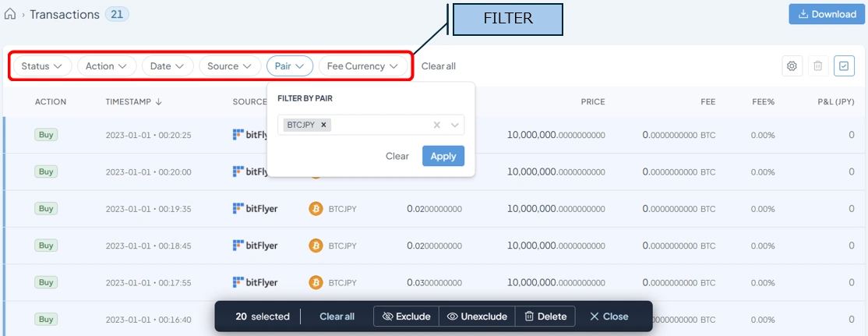This screenshot has width=868, height=336.
Task: Click the FEE column header
Action: pos(707,102)
